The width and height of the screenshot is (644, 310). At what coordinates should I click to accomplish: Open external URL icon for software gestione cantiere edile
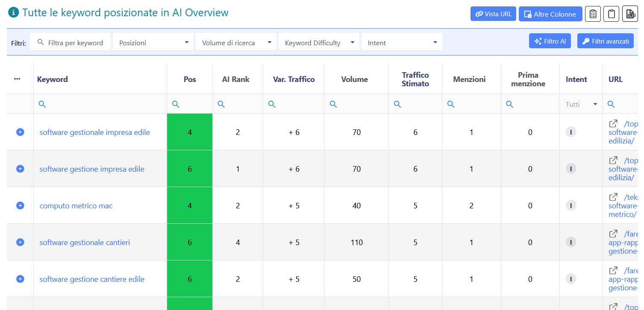(x=613, y=270)
